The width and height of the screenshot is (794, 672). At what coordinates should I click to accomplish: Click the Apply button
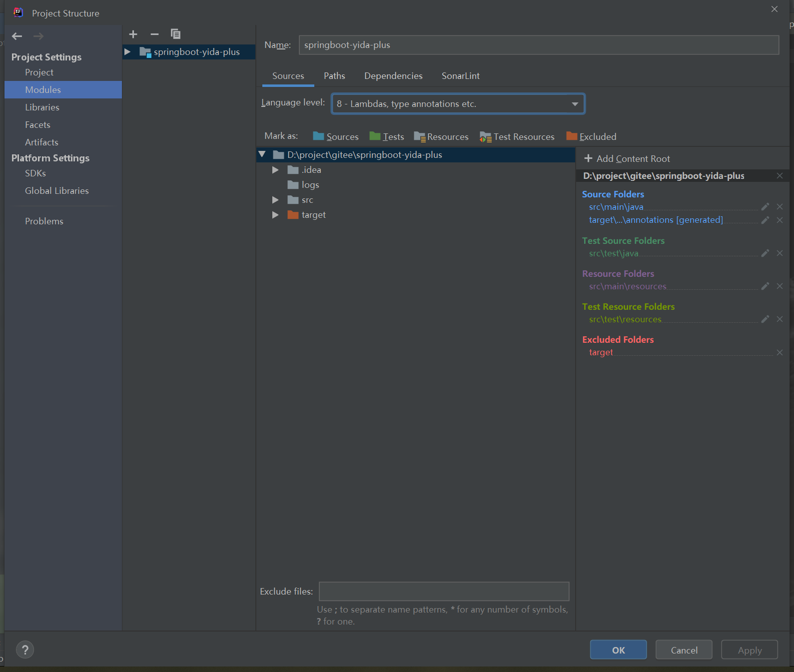[x=750, y=650]
